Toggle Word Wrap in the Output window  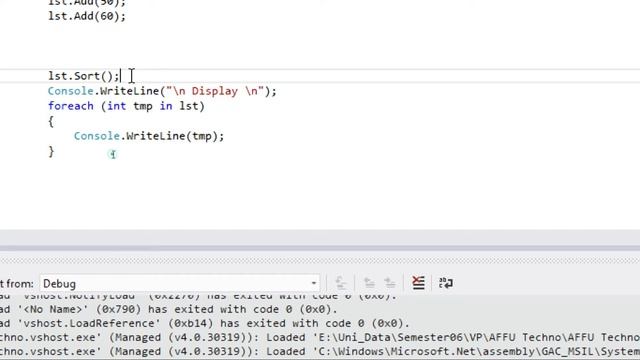pos(446,283)
